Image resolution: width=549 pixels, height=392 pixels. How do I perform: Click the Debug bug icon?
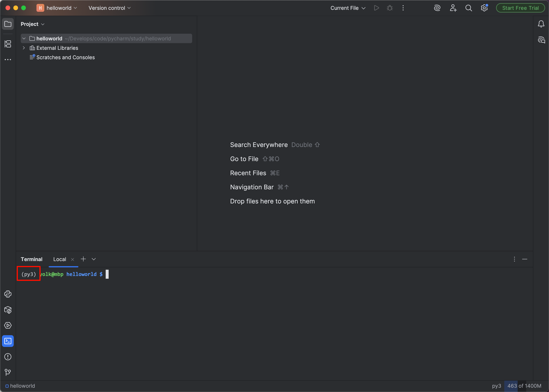click(390, 8)
